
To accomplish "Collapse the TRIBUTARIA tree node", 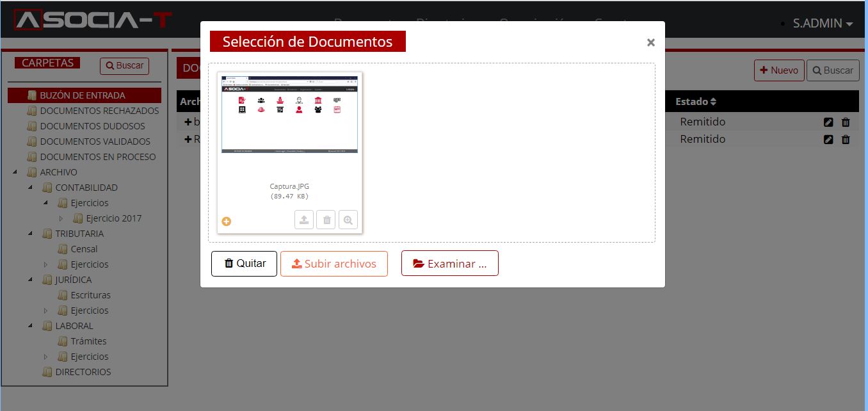I will pyautogui.click(x=30, y=234).
